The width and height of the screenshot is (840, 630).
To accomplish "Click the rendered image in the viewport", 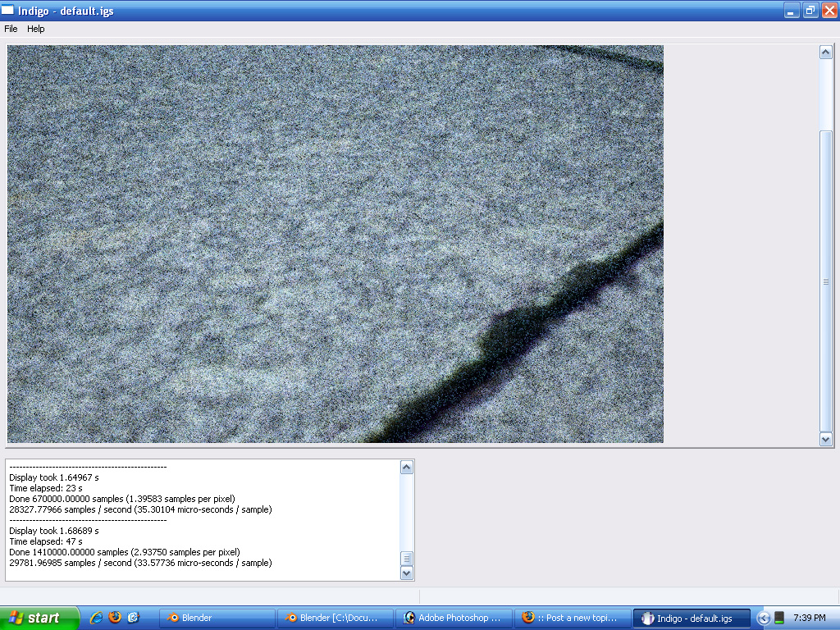I will coord(336,244).
